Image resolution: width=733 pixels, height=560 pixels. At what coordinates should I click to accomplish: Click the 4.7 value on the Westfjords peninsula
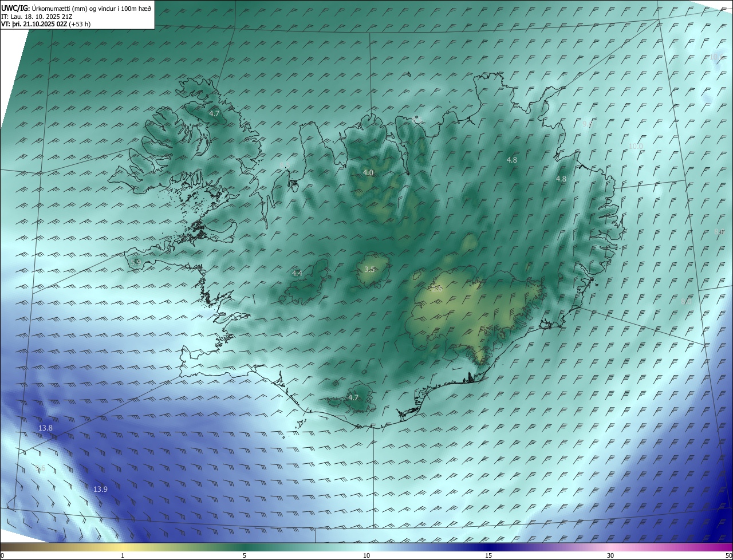pyautogui.click(x=214, y=114)
